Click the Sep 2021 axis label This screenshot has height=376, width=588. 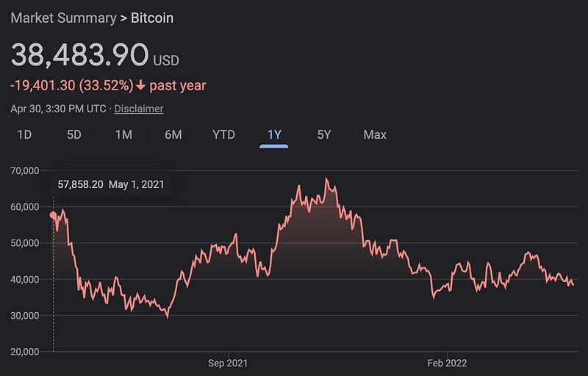228,363
